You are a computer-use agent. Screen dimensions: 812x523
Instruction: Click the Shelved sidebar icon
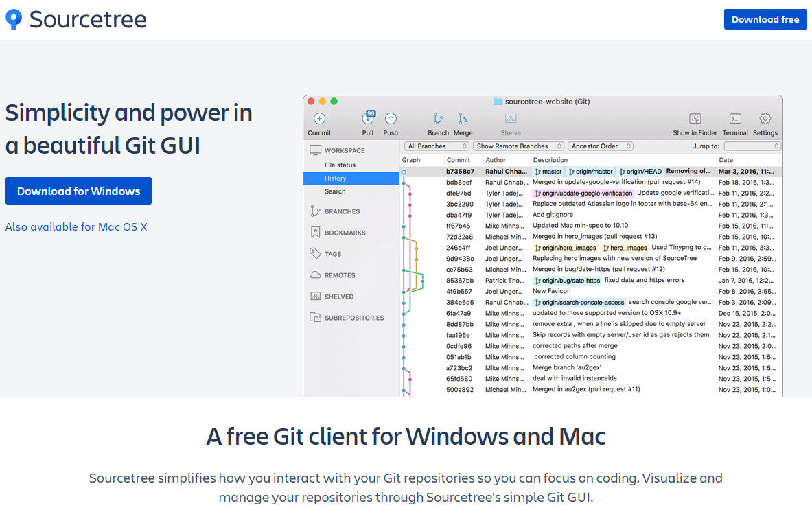pyautogui.click(x=315, y=297)
